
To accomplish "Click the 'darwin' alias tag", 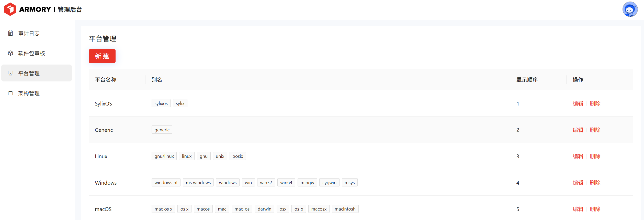I will (x=264, y=209).
